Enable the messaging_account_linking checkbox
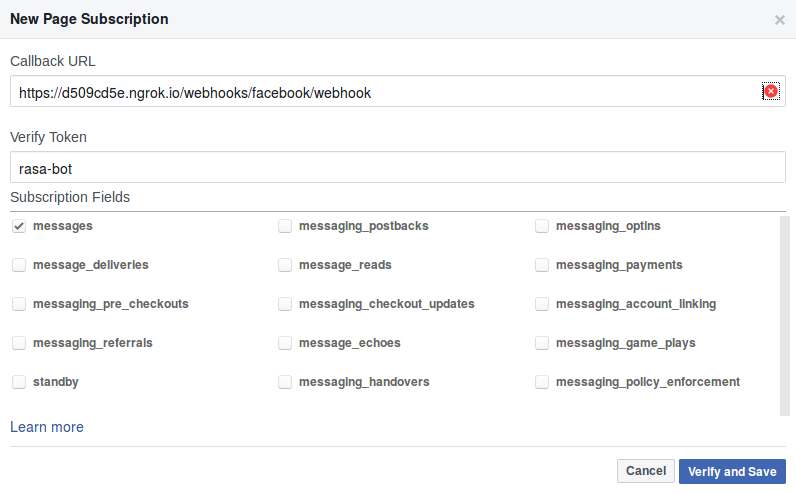The image size is (796, 493). click(542, 304)
